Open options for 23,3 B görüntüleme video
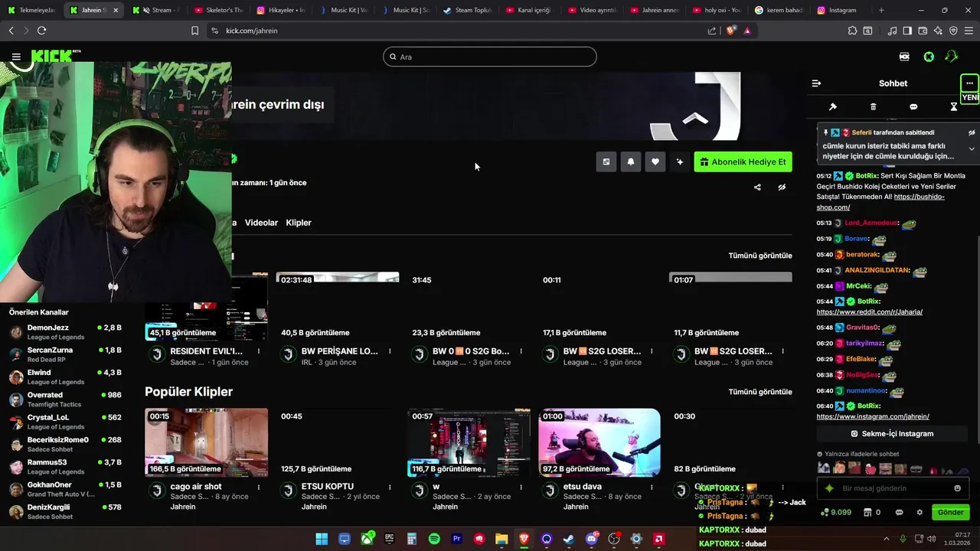This screenshot has width=980, height=551. 521,351
